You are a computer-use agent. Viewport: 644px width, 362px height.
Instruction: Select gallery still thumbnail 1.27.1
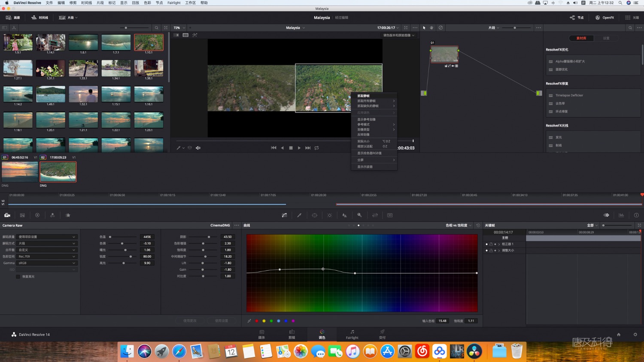[18, 68]
